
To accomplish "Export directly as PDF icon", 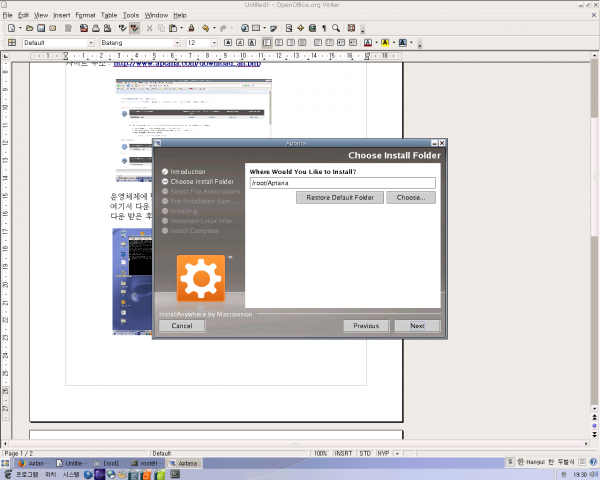I will (84, 28).
